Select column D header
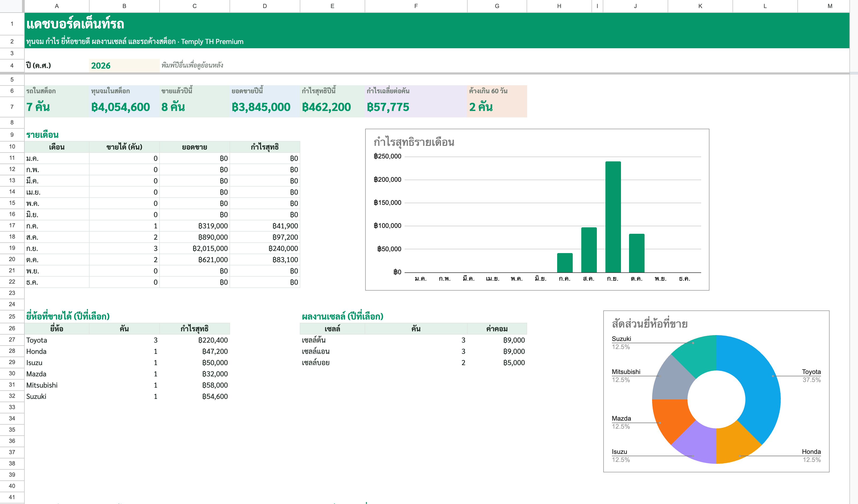This screenshot has height=504, width=858. coord(265,6)
